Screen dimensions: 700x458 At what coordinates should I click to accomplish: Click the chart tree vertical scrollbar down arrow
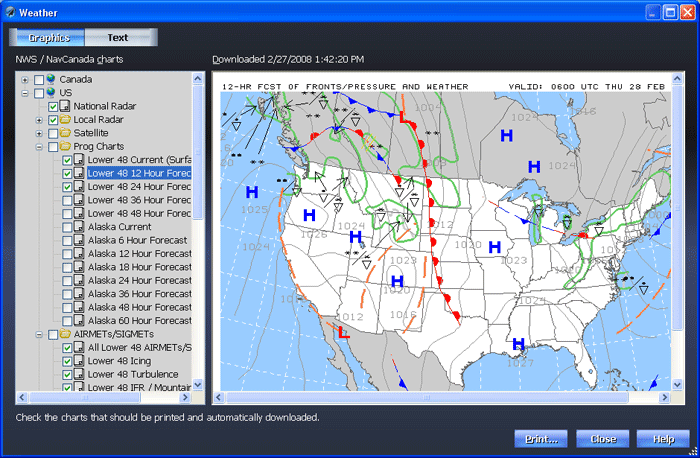point(198,384)
